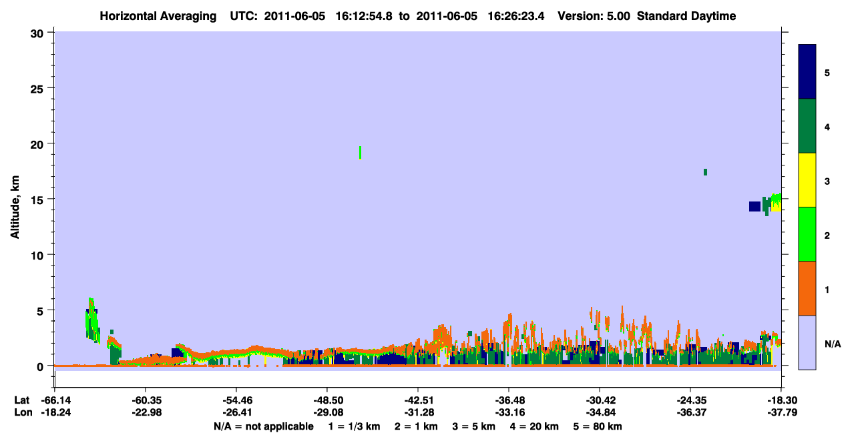This screenshot has height=445, width=868.
Task: Click longitude value -34.84
Action: [600, 412]
